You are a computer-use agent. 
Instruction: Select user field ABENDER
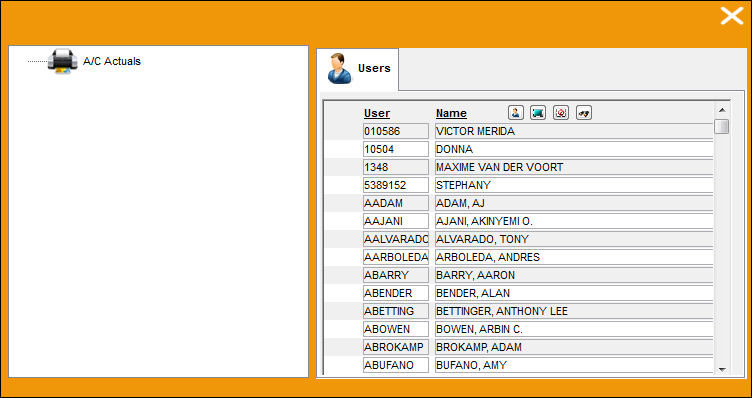(396, 293)
